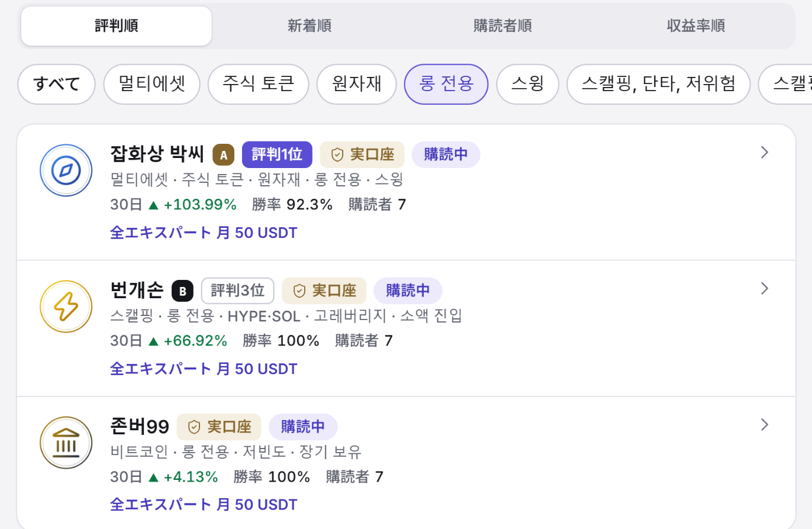Enable the 멀티에셋 filter chip
This screenshot has width=812, height=529.
pyautogui.click(x=152, y=84)
